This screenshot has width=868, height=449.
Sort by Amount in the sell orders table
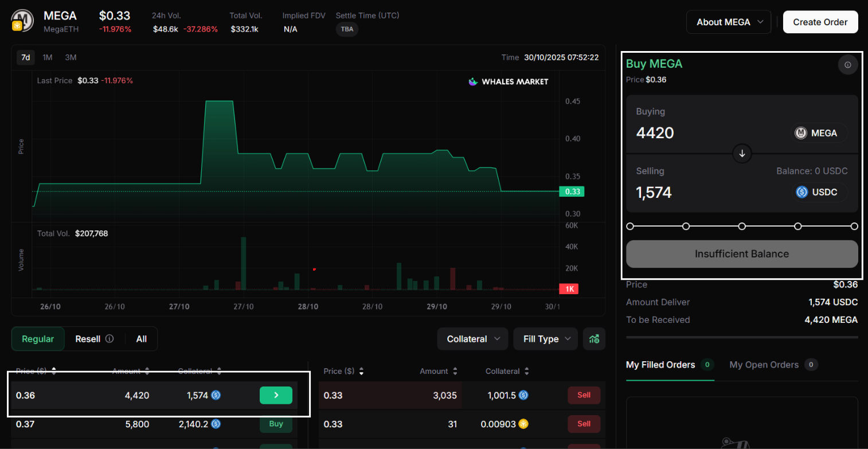(455, 372)
